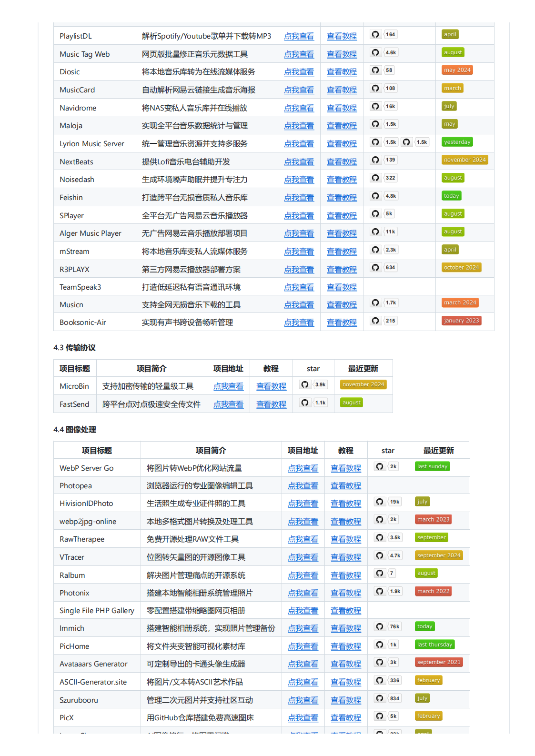Select the 4.4 图像处理 section heading
Image resolution: width=535 pixels, height=756 pixels.
pos(74,430)
